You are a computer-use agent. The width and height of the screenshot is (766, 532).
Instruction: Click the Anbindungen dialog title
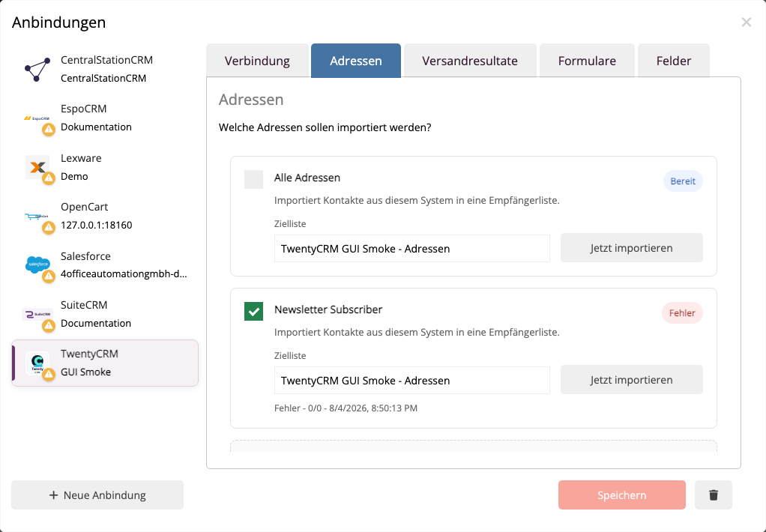pyautogui.click(x=58, y=22)
